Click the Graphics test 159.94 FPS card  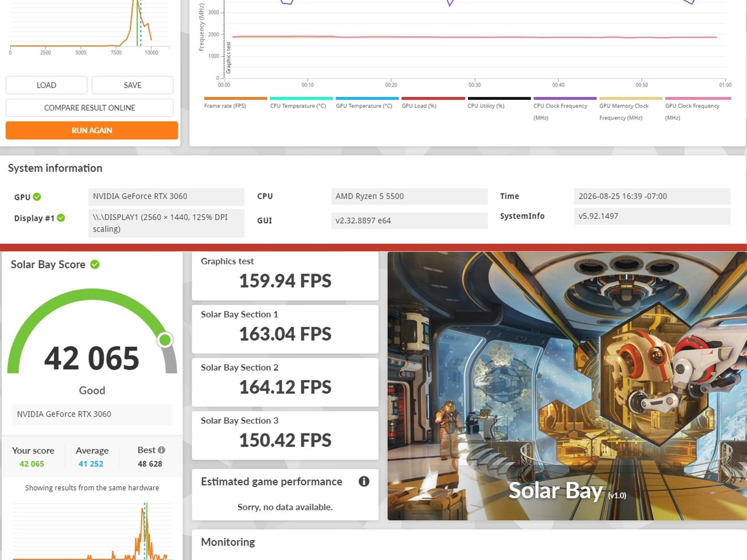[285, 276]
